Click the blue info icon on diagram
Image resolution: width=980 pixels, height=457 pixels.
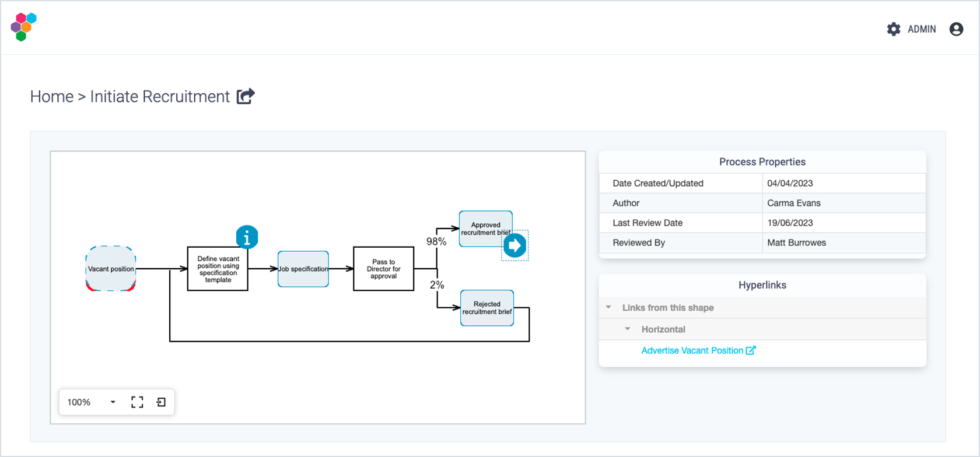coord(247,237)
